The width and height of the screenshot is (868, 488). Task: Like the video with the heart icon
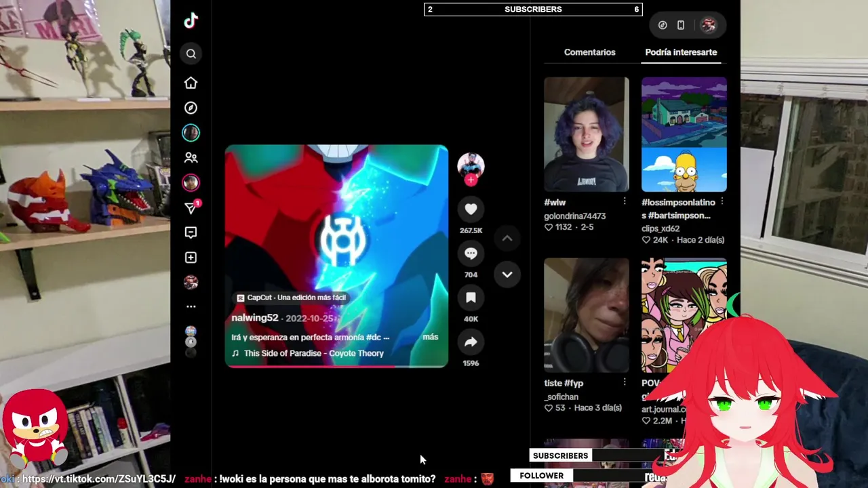471,209
